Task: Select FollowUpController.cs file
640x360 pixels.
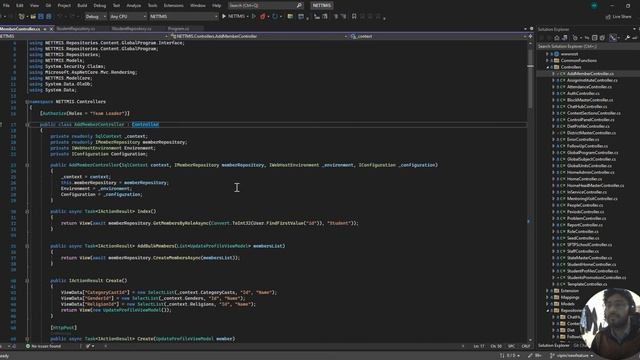Action: (x=587, y=146)
